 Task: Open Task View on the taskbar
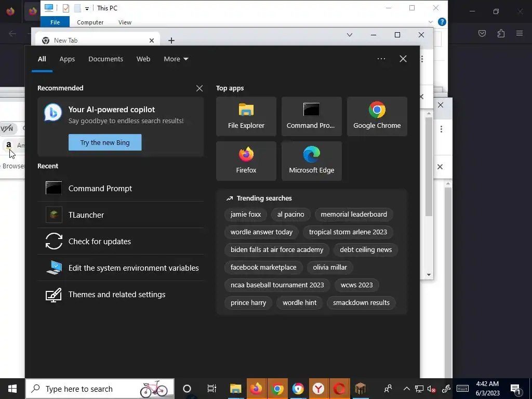tap(212, 389)
